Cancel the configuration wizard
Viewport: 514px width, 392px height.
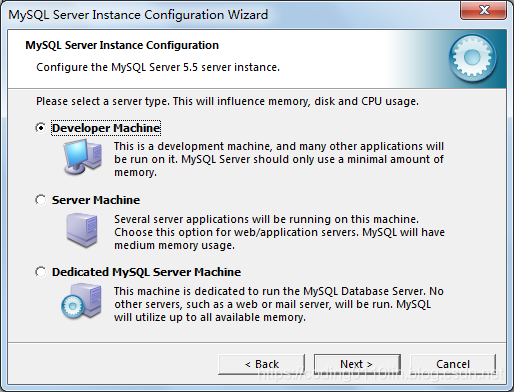[x=453, y=364]
